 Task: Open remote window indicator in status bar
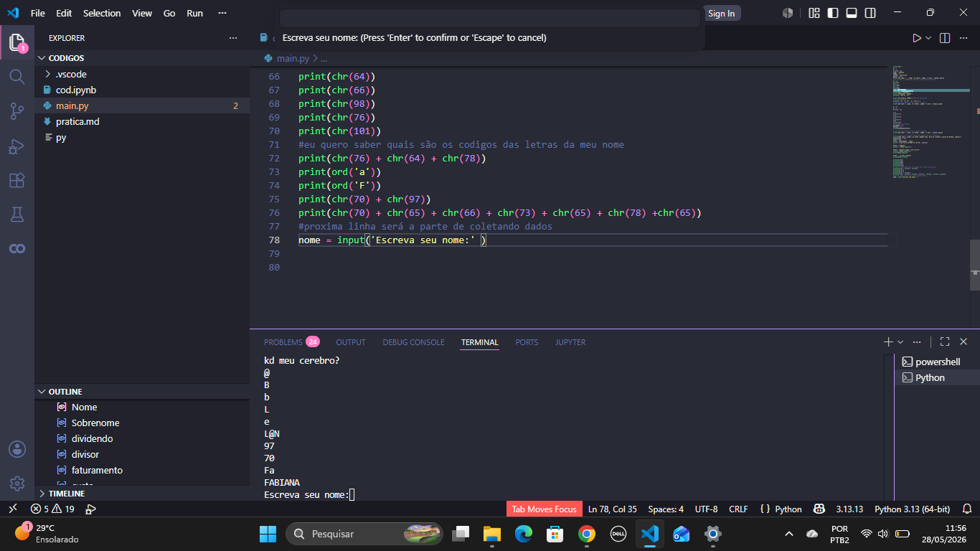tap(12, 509)
